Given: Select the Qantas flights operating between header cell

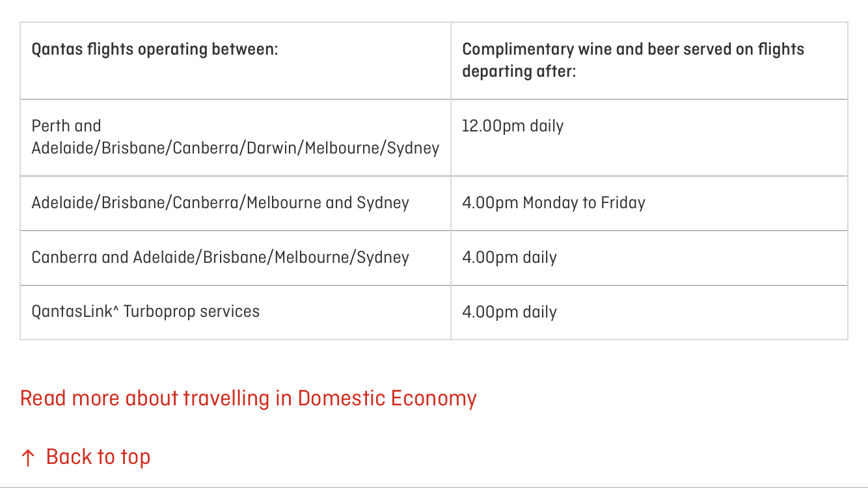Looking at the screenshot, I should (x=236, y=61).
